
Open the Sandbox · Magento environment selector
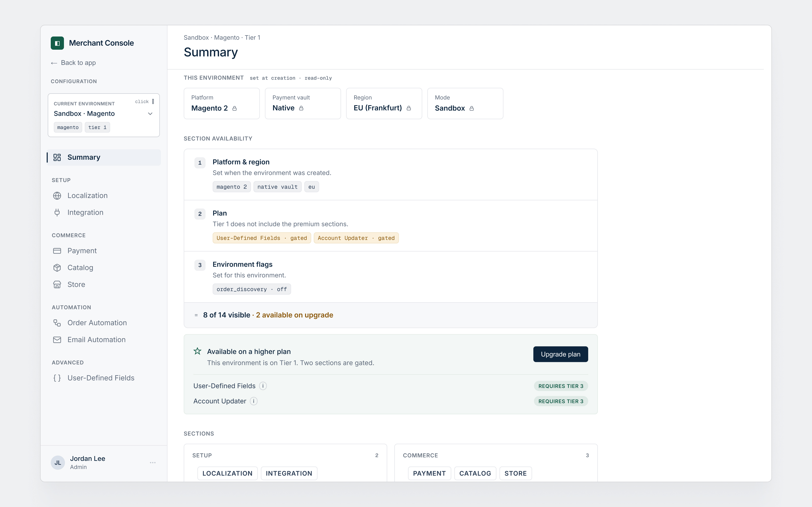pos(104,115)
